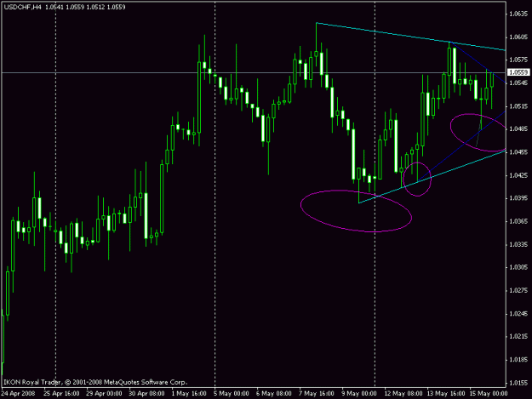Click the 1.0605 price axis label
Image resolution: width=532 pixels, height=399 pixels.
click(x=518, y=37)
